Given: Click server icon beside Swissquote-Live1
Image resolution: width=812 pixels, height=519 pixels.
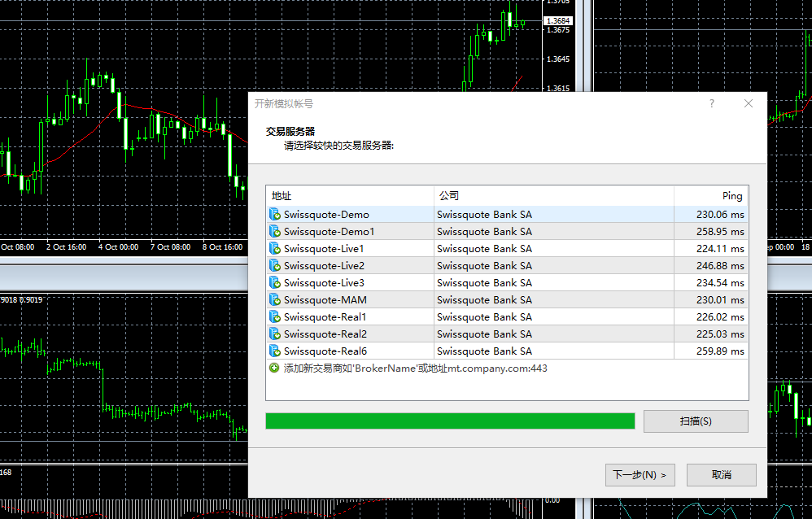Looking at the screenshot, I should coord(274,249).
